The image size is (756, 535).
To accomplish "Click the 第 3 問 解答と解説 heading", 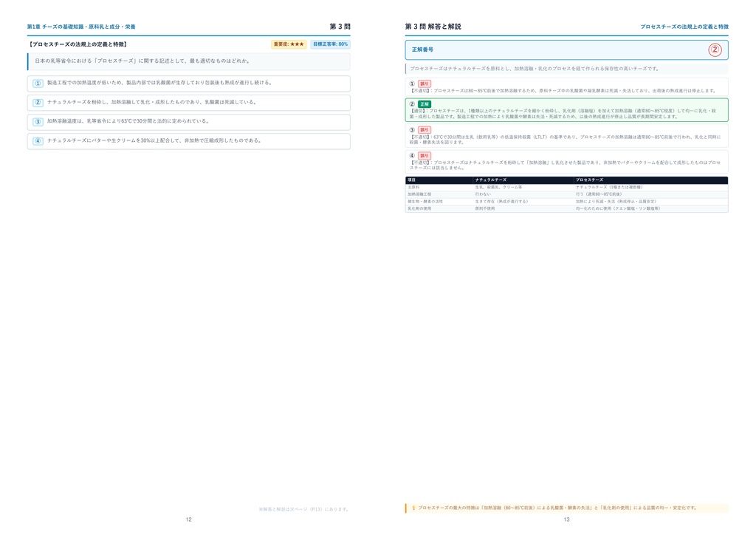I will (x=433, y=27).
